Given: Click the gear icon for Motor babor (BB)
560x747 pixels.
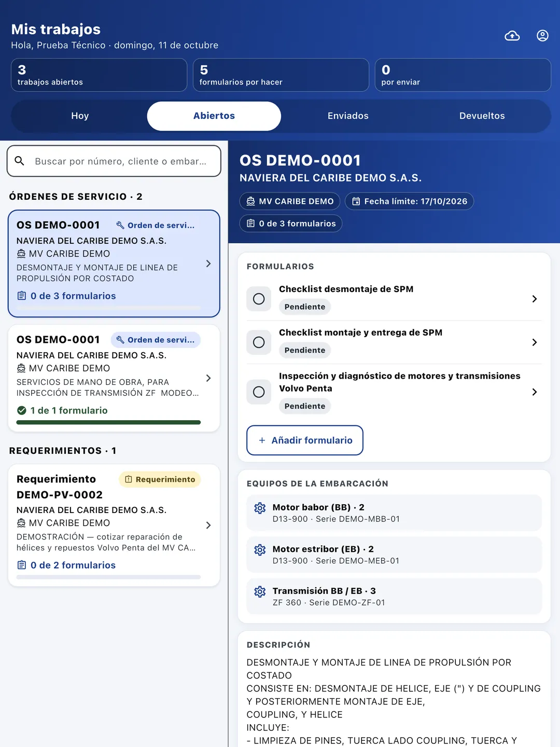Looking at the screenshot, I should click(260, 508).
